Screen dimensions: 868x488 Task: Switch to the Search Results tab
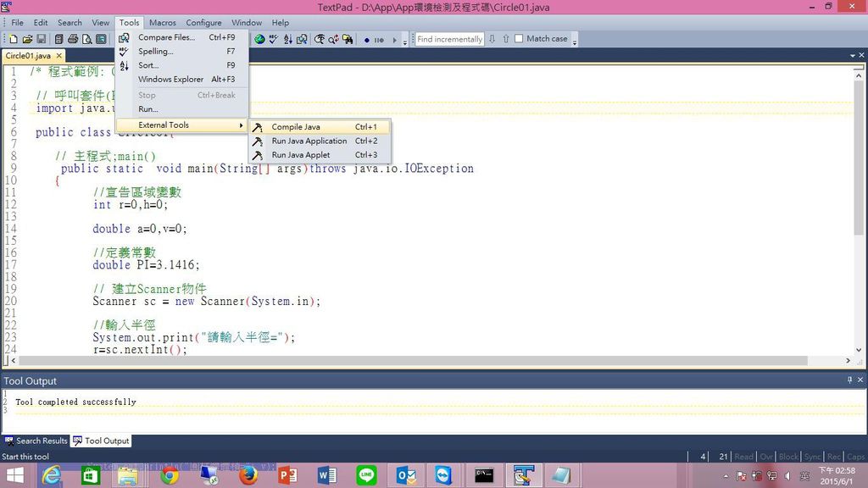(36, 441)
